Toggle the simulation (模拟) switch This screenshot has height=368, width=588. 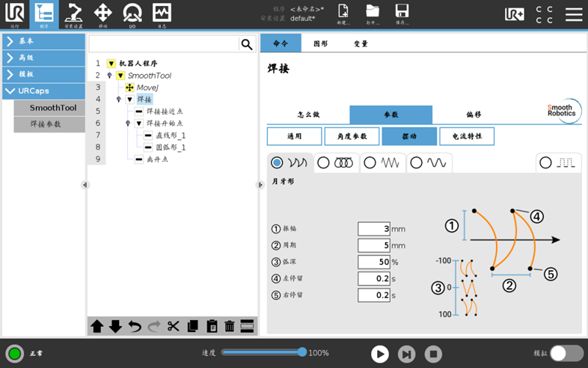click(567, 353)
